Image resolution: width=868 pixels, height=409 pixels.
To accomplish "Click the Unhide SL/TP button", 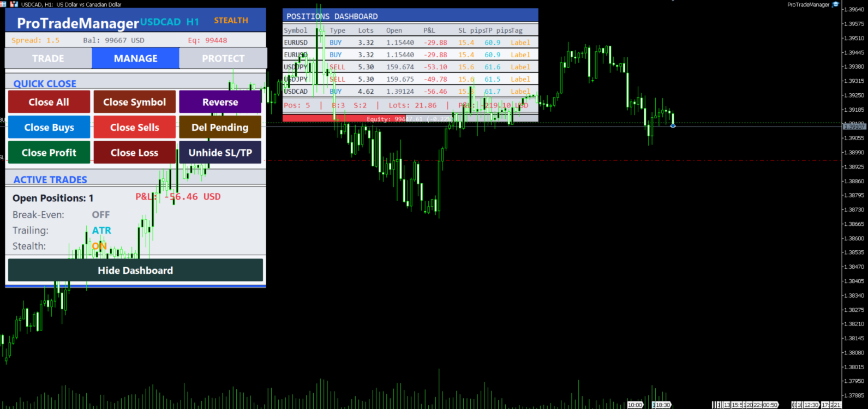I will (x=220, y=153).
